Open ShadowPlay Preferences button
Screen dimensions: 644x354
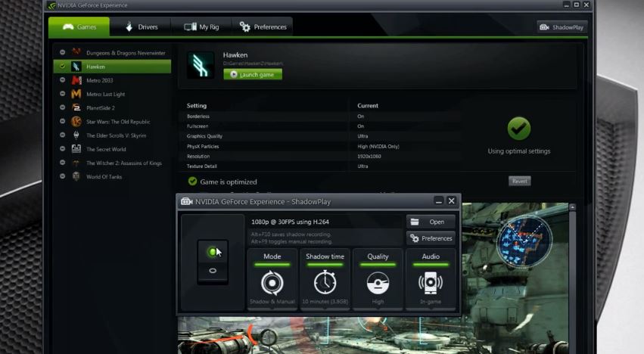[431, 238]
